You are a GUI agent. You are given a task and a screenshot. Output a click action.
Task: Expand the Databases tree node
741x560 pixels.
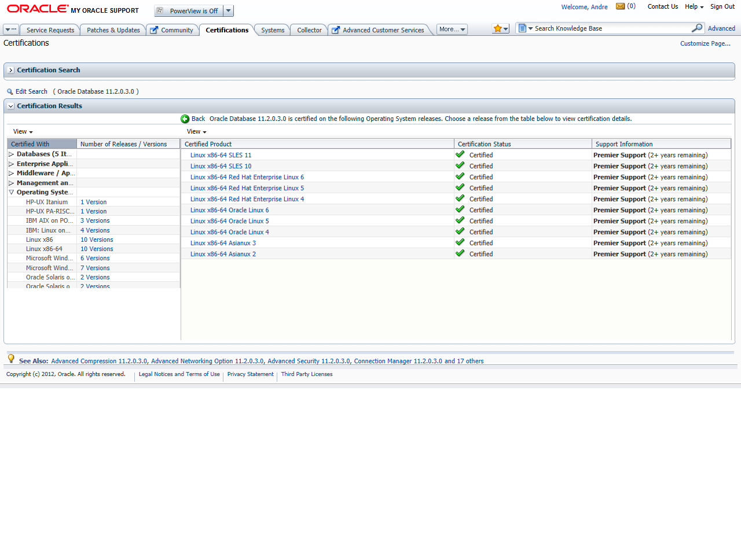click(x=11, y=154)
